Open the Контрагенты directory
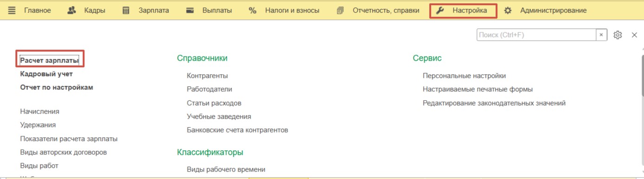The image size is (644, 179). click(x=207, y=76)
